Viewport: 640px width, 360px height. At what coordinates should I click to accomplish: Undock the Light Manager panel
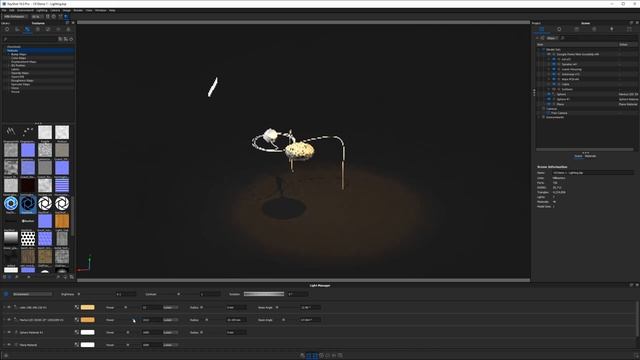(631, 285)
